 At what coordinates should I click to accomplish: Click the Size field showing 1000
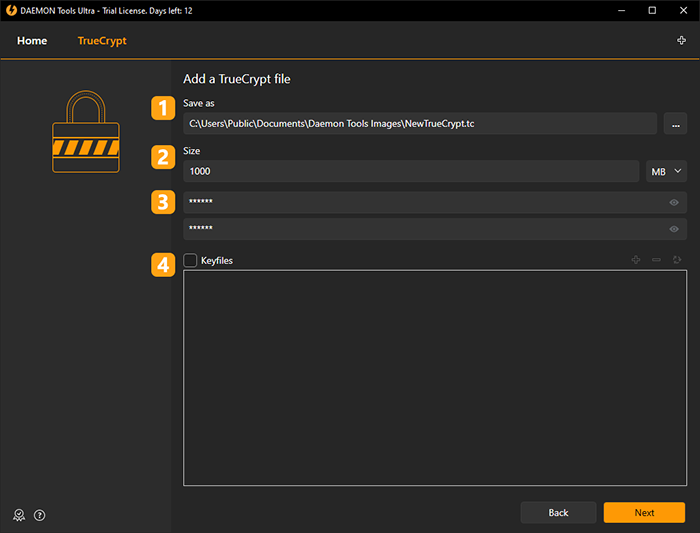pyautogui.click(x=411, y=171)
